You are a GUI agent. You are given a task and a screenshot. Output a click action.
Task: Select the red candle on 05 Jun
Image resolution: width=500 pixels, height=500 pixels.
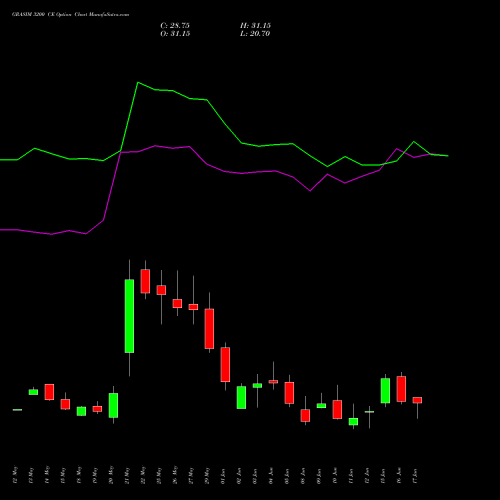click(x=289, y=393)
